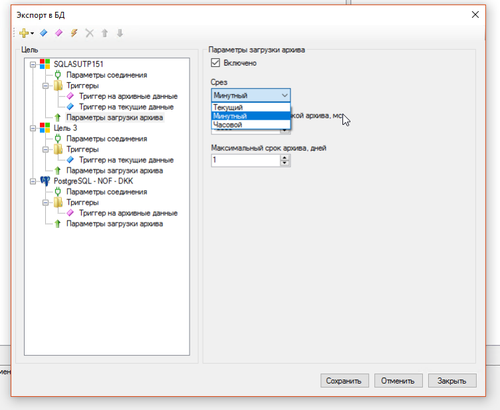The height and width of the screenshot is (410, 500).
Task: Click the plug icon under PostgreSQL node
Action: (x=58, y=192)
